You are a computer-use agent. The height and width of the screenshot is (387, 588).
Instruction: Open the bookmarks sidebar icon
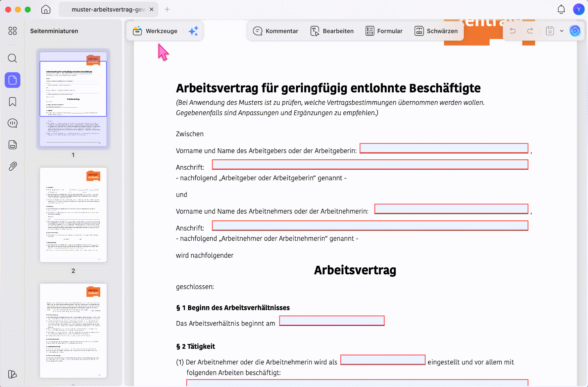(13, 102)
